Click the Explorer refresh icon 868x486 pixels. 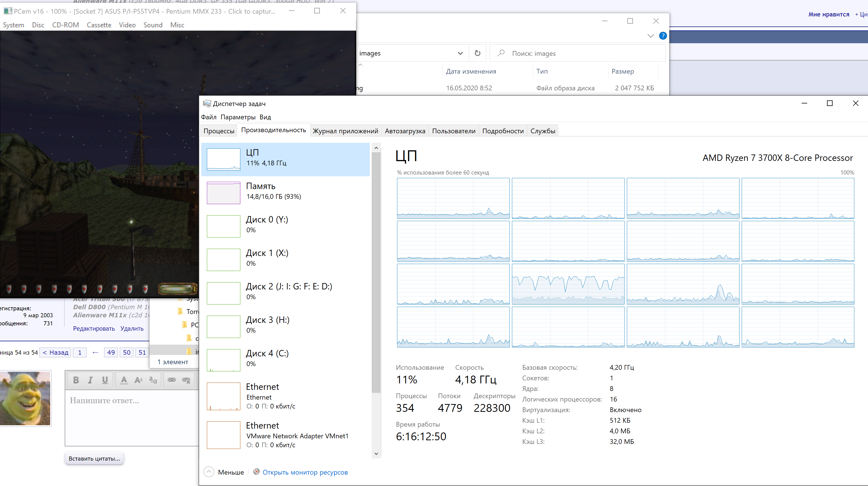(477, 53)
